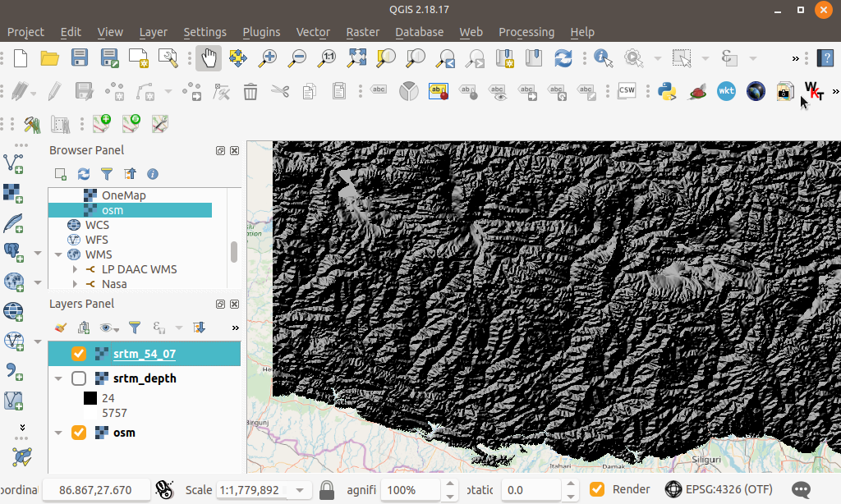Save the project with the floppy disk icon

[x=80, y=58]
